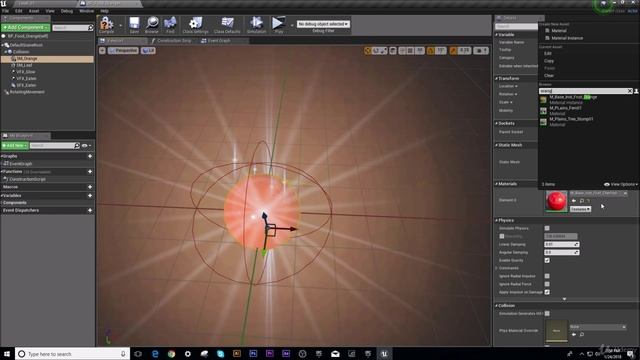Click the Use Selected arrow under Phys Material Override
Viewport: 640px width, 360px height.
(x=574, y=334)
